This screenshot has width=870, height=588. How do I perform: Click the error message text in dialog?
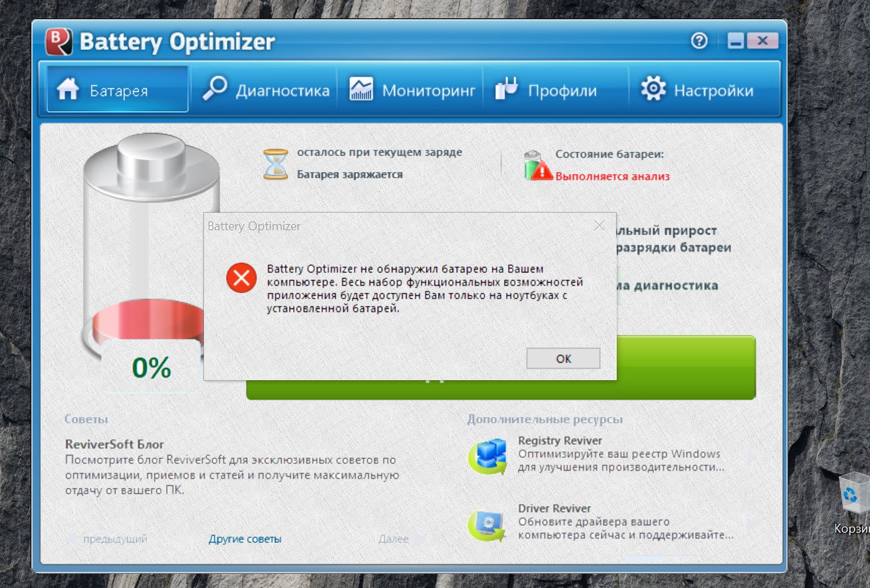click(425, 289)
